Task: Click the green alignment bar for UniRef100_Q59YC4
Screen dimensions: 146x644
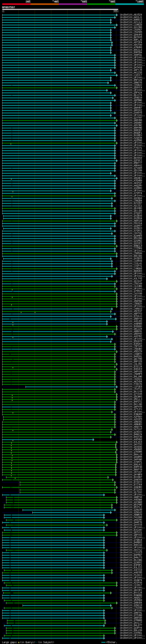Action: point(60,87)
